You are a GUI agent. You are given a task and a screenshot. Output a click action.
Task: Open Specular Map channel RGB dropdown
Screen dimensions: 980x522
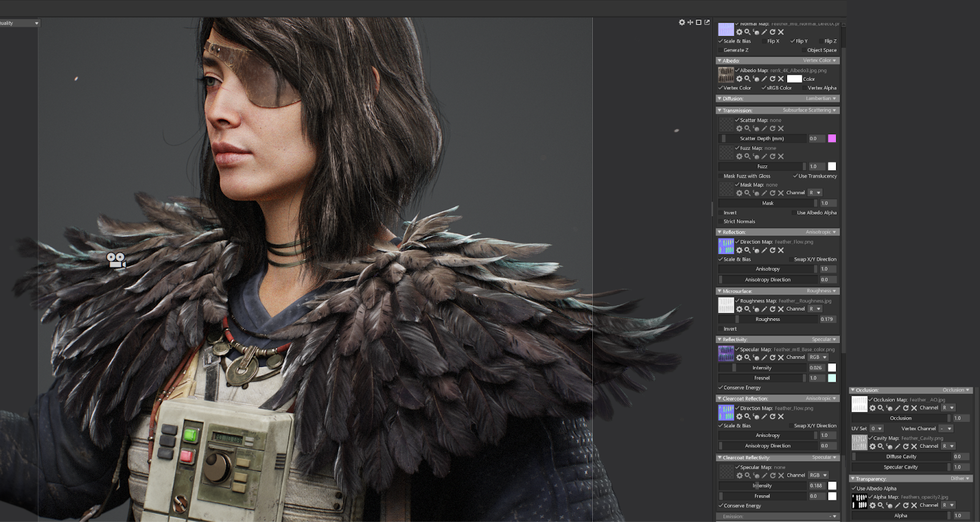(x=818, y=357)
